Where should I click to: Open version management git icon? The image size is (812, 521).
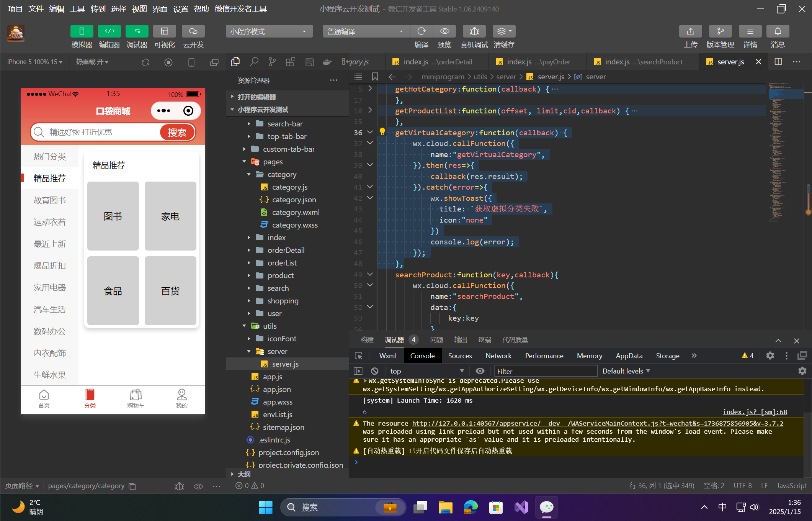click(x=720, y=31)
